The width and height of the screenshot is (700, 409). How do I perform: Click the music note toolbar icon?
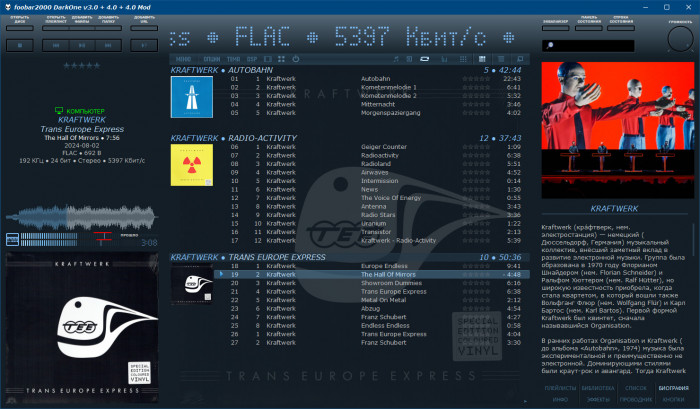[396, 59]
